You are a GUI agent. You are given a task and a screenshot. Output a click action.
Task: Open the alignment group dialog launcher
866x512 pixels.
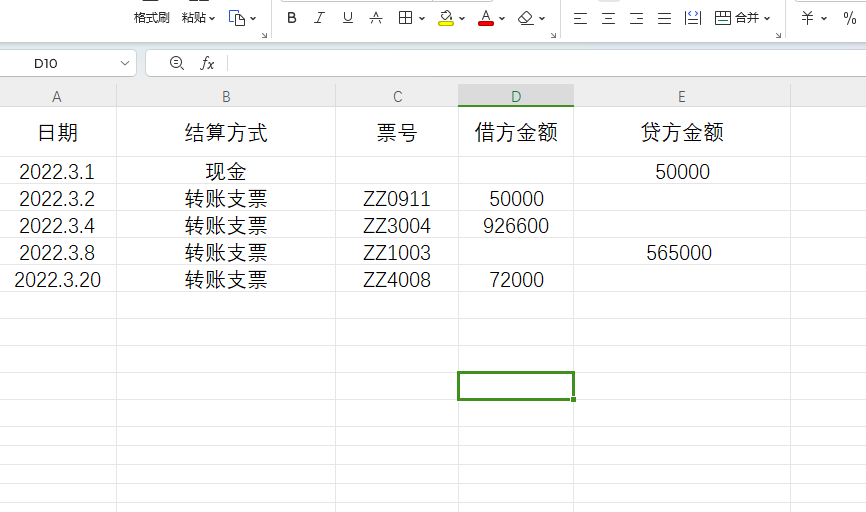(x=778, y=35)
